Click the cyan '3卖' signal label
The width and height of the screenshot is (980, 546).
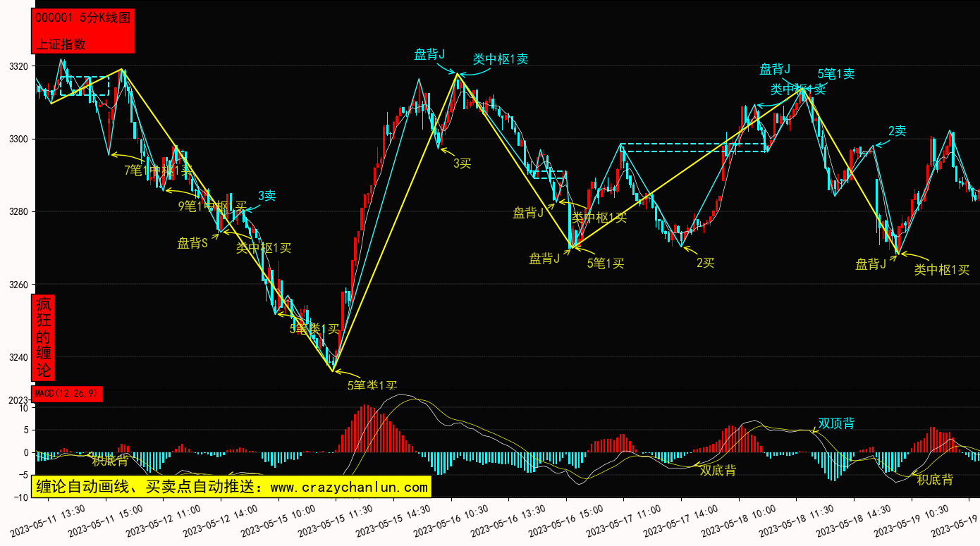click(267, 196)
